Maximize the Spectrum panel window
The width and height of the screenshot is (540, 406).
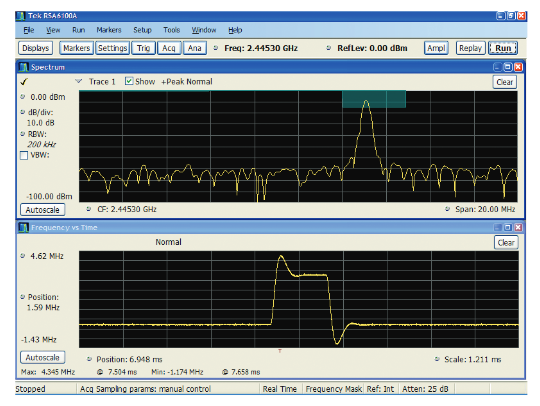coord(508,67)
